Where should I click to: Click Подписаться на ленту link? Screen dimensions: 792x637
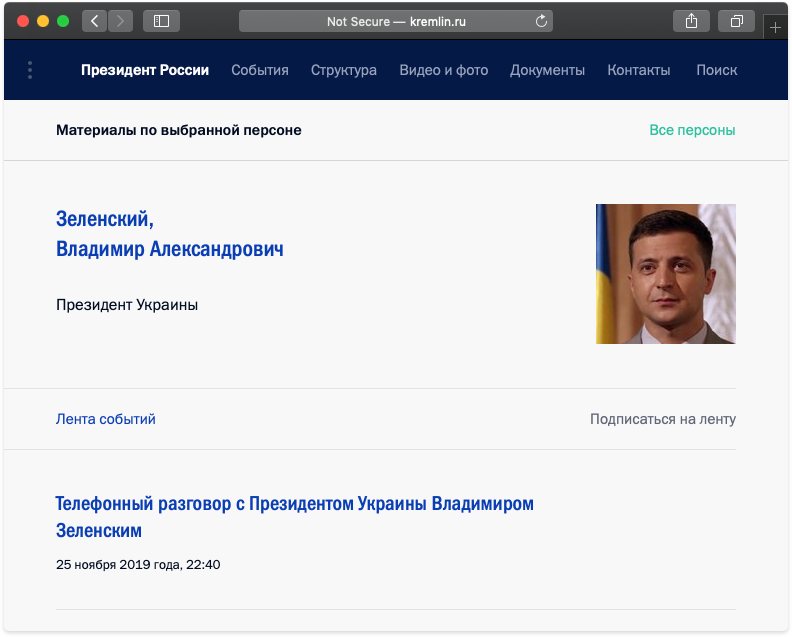[662, 419]
